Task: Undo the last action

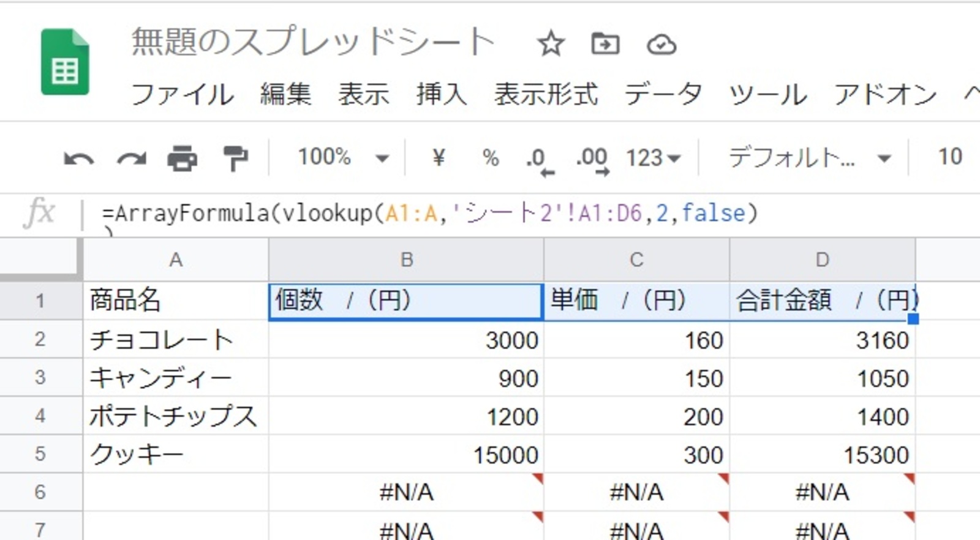Action: [79, 159]
